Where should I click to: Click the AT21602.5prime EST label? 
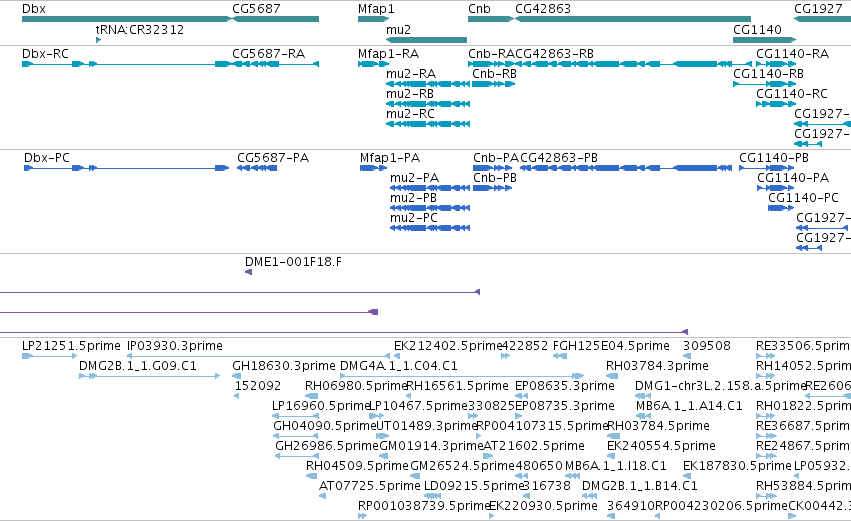click(x=534, y=446)
